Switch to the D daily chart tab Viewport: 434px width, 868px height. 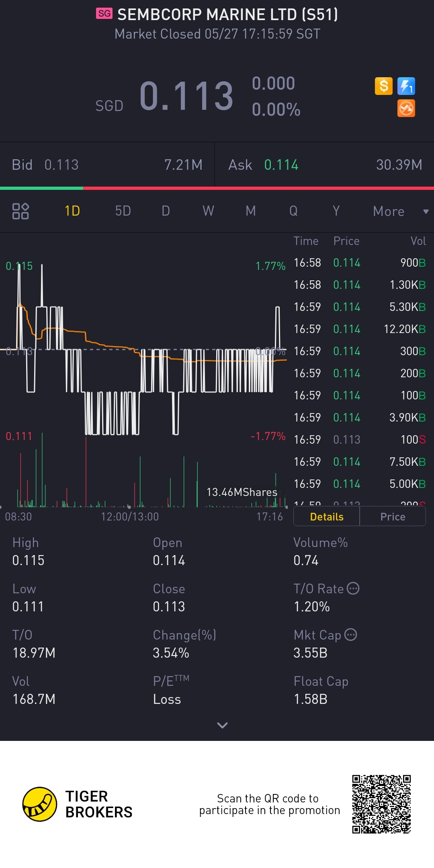tap(166, 211)
